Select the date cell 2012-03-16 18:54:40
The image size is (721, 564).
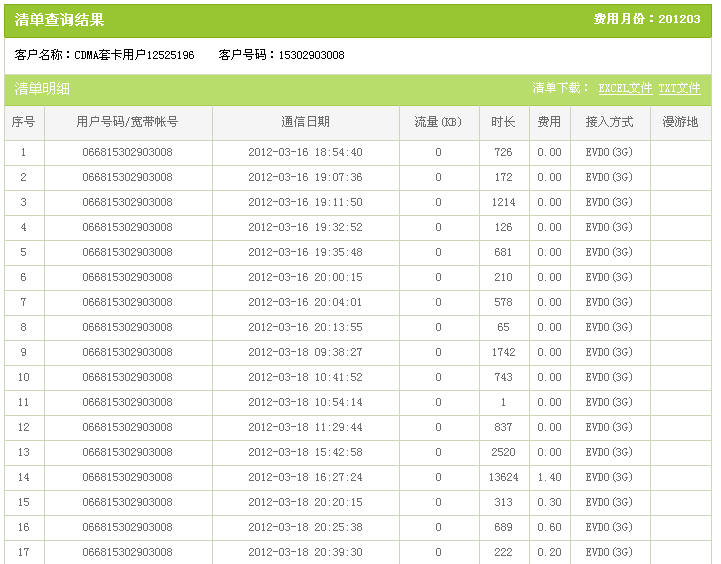pos(305,153)
